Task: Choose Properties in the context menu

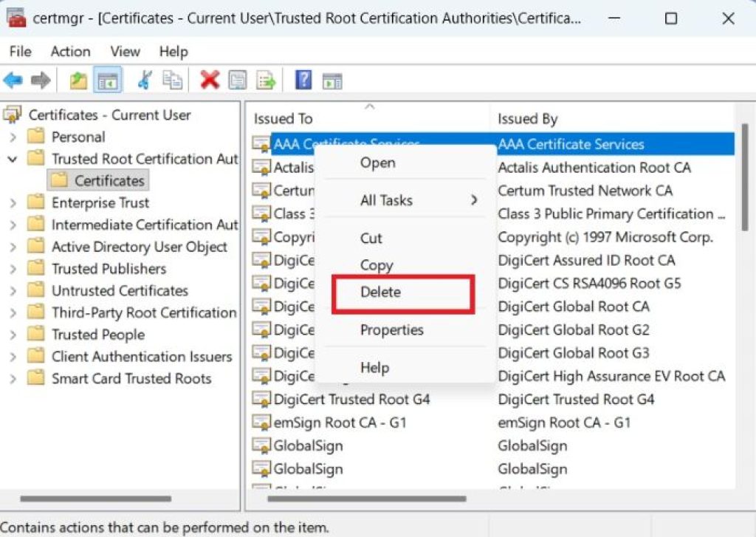Action: coord(405,330)
